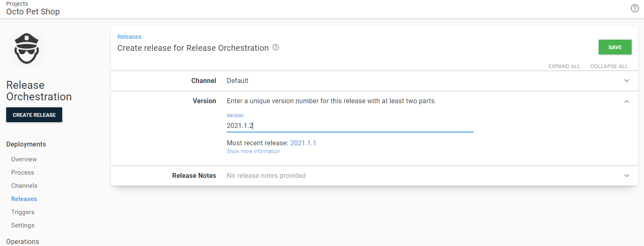This screenshot has height=246, width=644.
Task: Expand the Release Notes section
Action: 627,175
